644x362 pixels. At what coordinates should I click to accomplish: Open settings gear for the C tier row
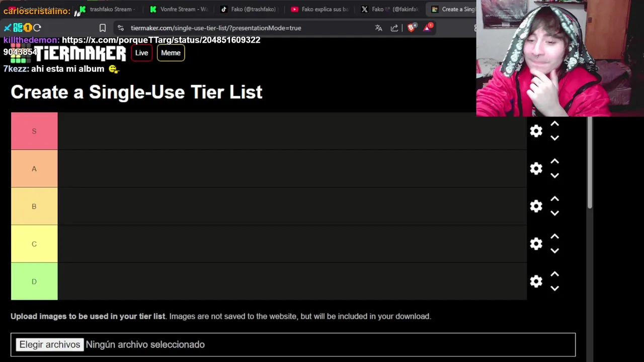pos(536,244)
